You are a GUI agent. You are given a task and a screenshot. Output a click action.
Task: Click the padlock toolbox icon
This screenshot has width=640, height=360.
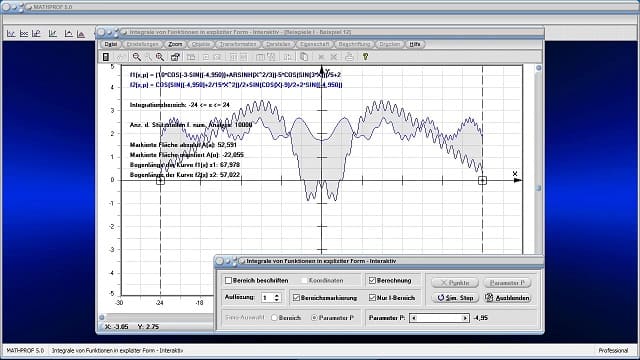click(175, 57)
